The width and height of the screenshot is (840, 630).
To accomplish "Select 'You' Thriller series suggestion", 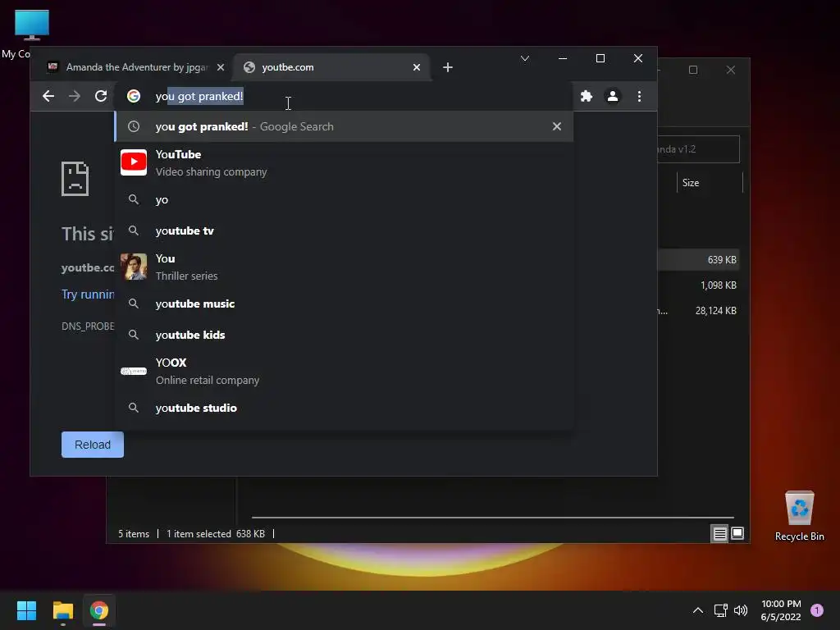I will pyautogui.click(x=344, y=267).
